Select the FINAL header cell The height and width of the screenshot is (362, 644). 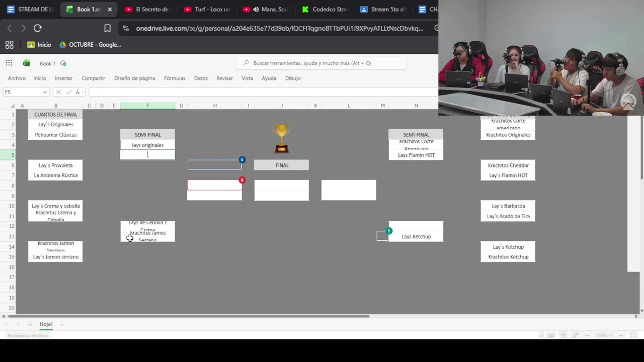coord(282,165)
